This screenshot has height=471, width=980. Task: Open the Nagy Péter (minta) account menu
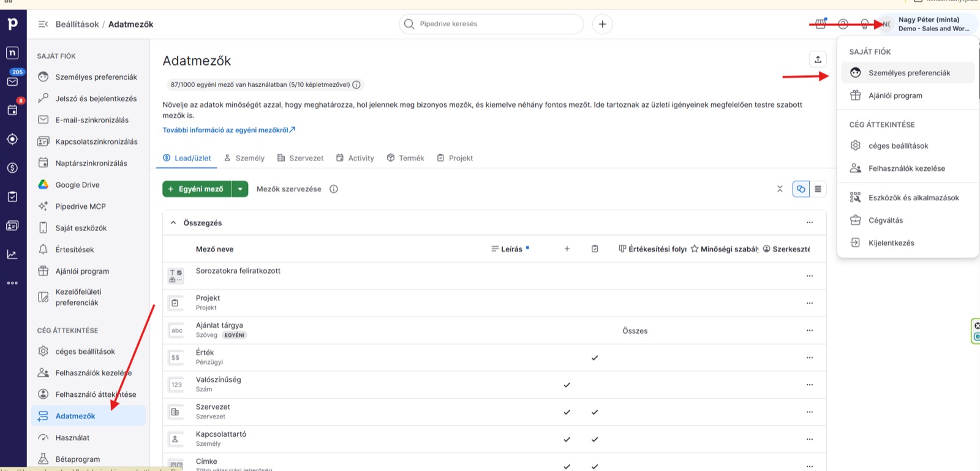pos(928,24)
